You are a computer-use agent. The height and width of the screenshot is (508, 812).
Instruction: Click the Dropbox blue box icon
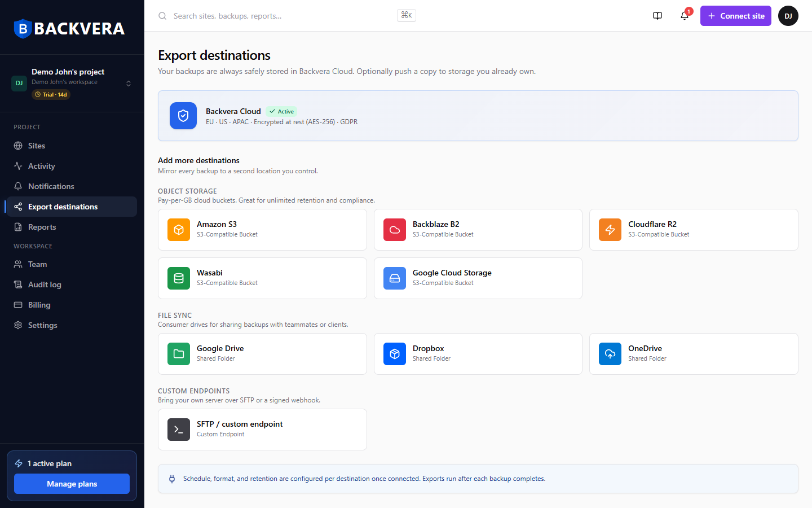coord(395,354)
